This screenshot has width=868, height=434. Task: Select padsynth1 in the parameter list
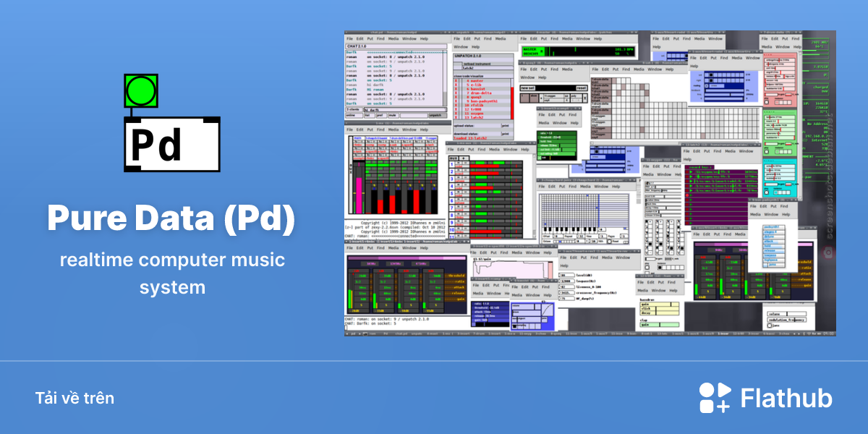coord(773,227)
